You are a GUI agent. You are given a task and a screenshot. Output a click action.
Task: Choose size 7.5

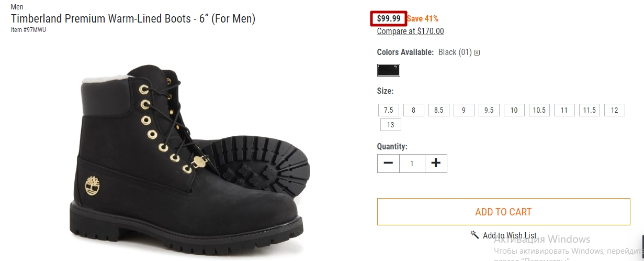(x=389, y=110)
